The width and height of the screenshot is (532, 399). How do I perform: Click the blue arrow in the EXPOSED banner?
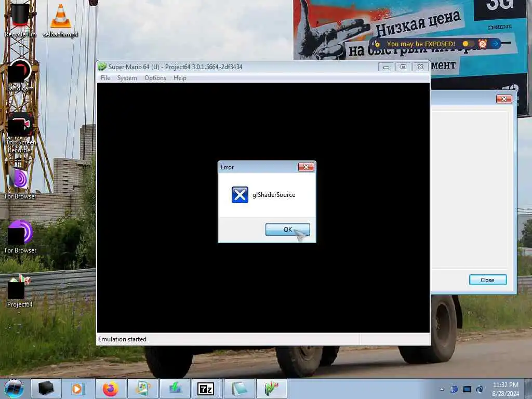coord(495,44)
